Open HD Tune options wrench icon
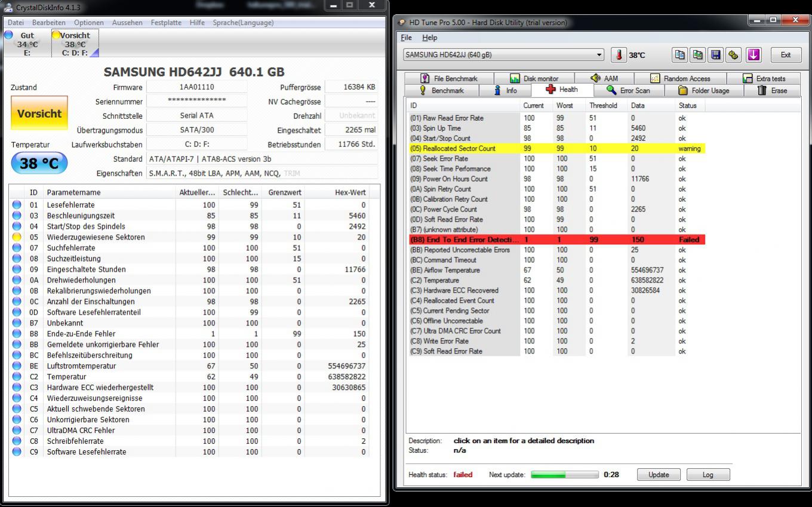Screen dimensions: 812x507 coord(733,55)
